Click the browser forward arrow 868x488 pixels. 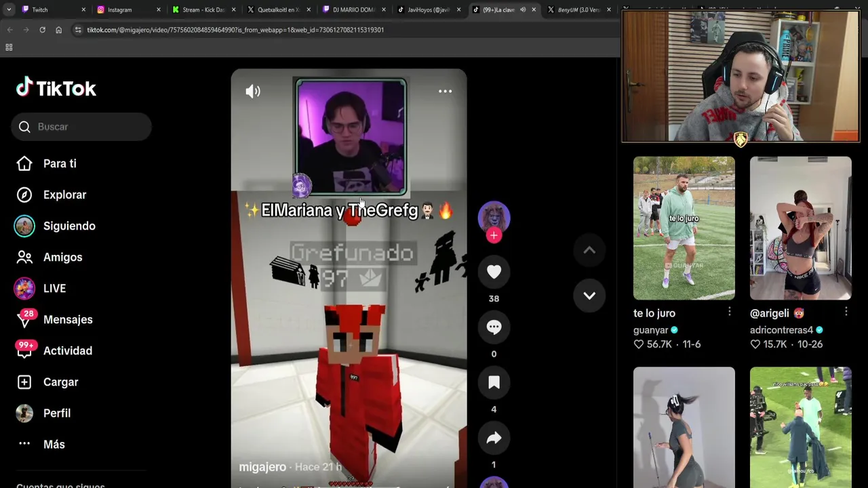26,30
